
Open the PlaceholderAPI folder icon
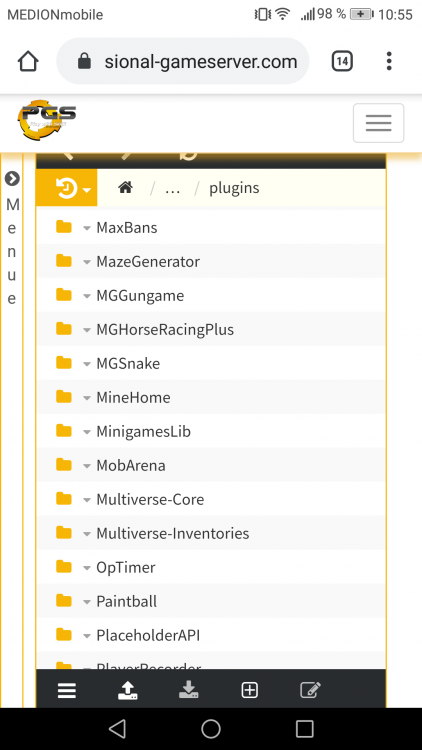click(64, 635)
